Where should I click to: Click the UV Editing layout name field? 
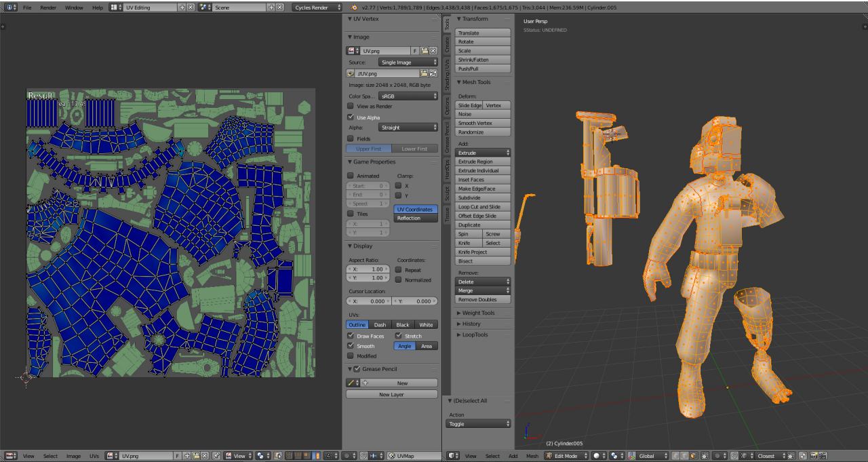150,7
